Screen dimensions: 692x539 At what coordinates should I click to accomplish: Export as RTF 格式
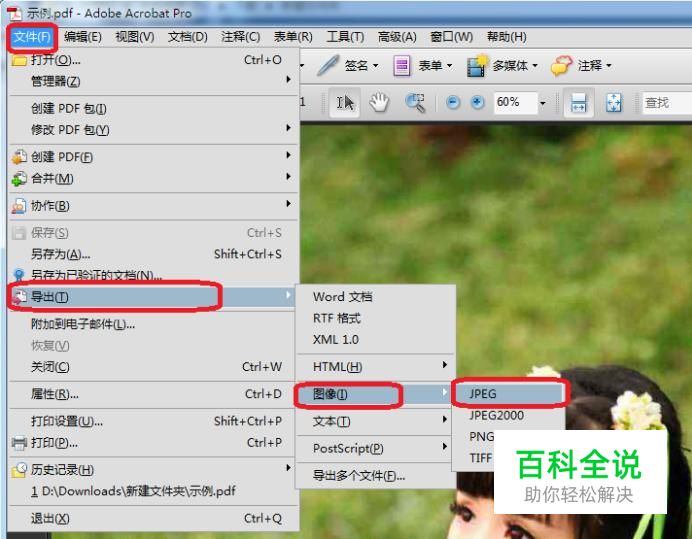click(376, 318)
